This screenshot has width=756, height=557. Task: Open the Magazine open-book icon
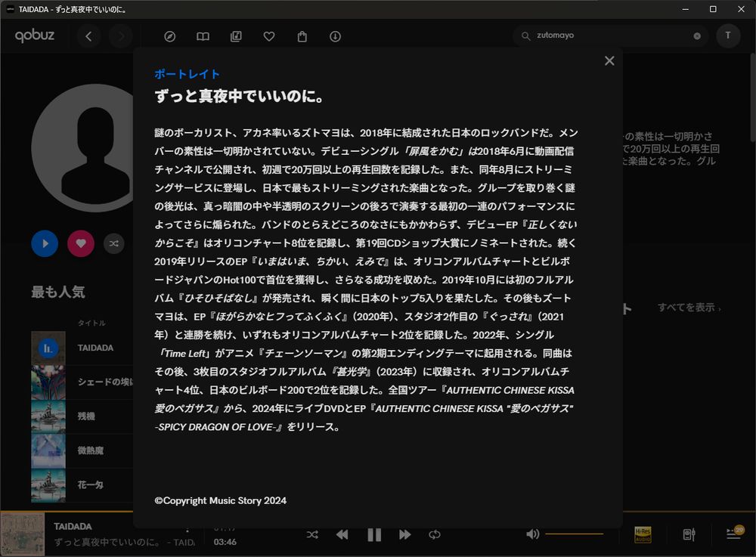203,36
